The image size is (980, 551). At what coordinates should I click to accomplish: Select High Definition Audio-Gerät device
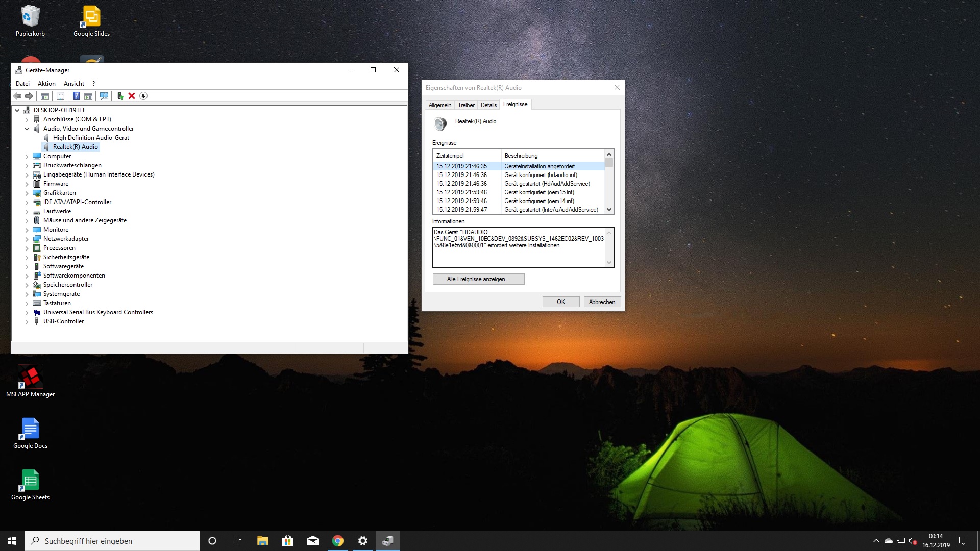click(x=91, y=138)
